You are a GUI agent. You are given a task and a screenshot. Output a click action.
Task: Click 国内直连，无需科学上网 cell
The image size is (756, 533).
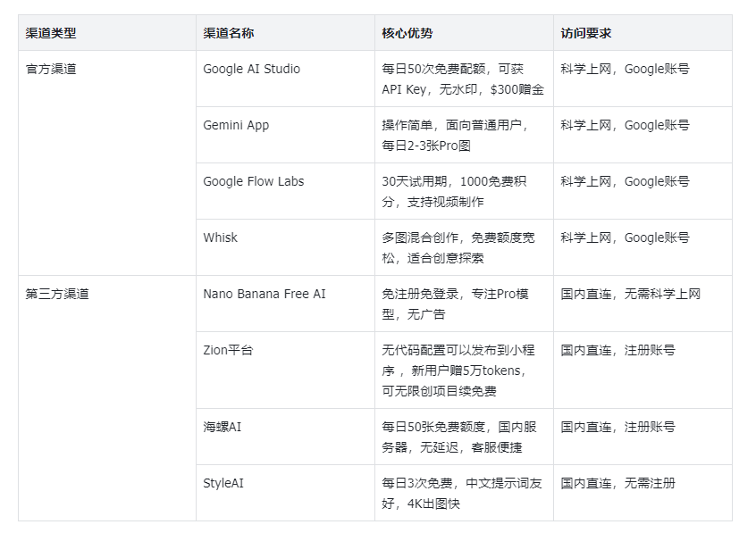click(x=643, y=304)
